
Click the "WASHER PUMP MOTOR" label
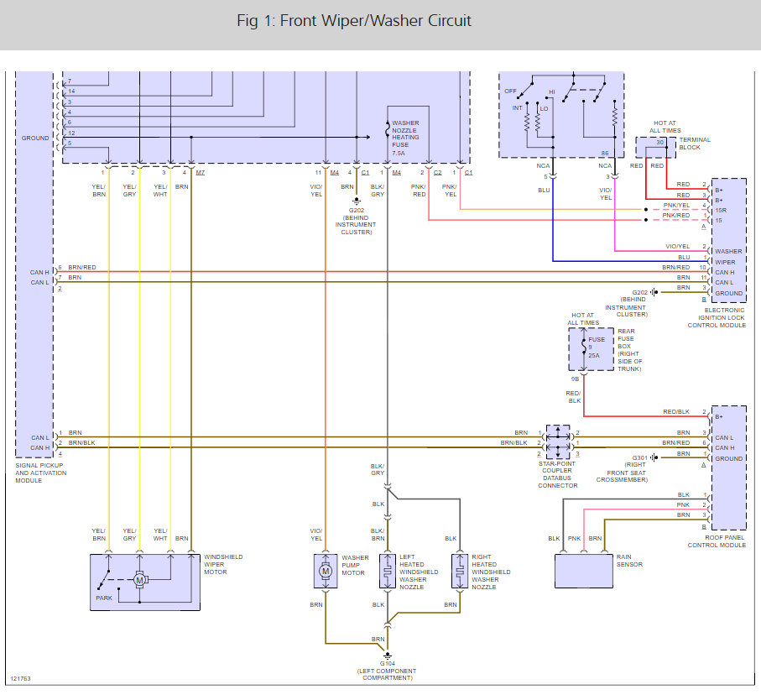click(x=355, y=565)
